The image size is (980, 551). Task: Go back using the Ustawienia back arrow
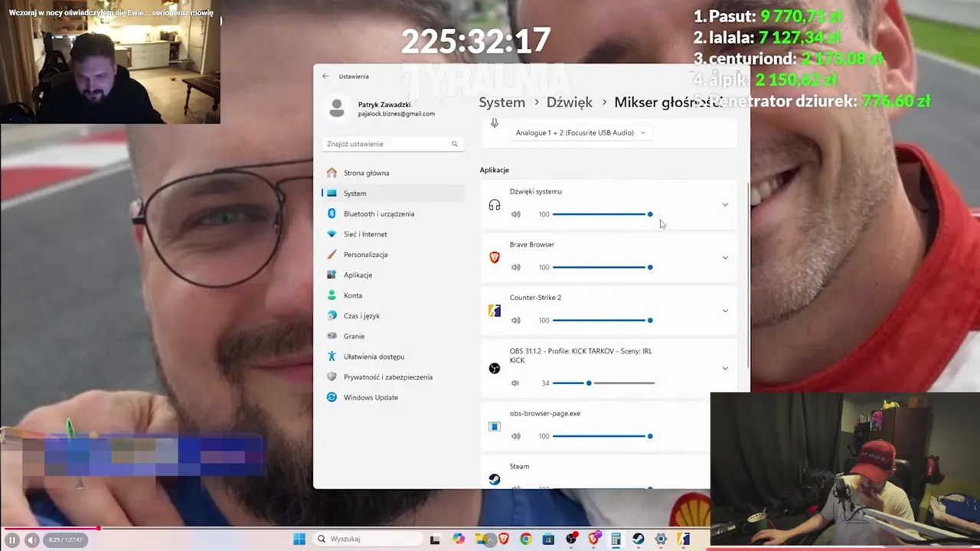325,77
